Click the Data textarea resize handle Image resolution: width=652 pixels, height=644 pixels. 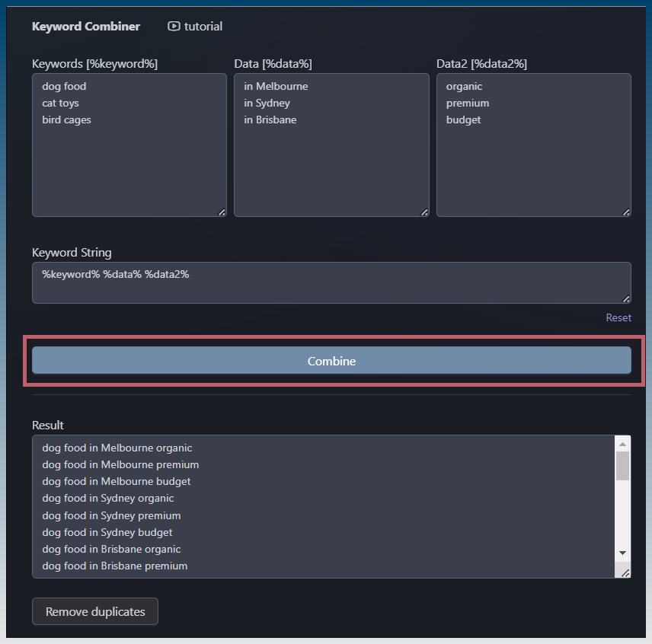pyautogui.click(x=424, y=212)
